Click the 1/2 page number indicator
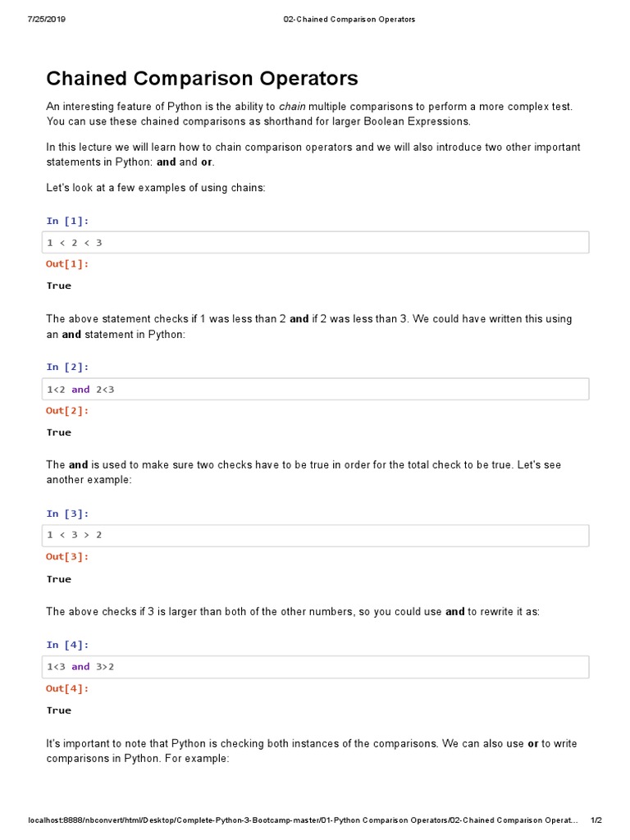This screenshot has height=840, width=630. (596, 821)
